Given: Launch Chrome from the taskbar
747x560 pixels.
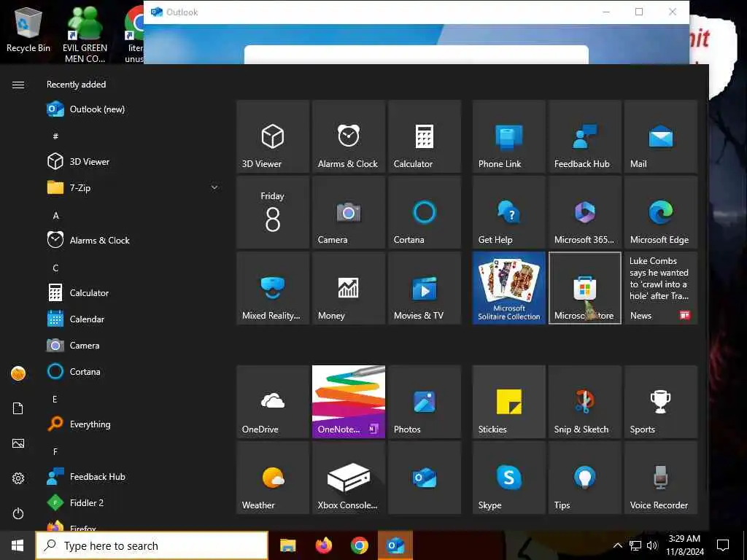Looking at the screenshot, I should [360, 545].
